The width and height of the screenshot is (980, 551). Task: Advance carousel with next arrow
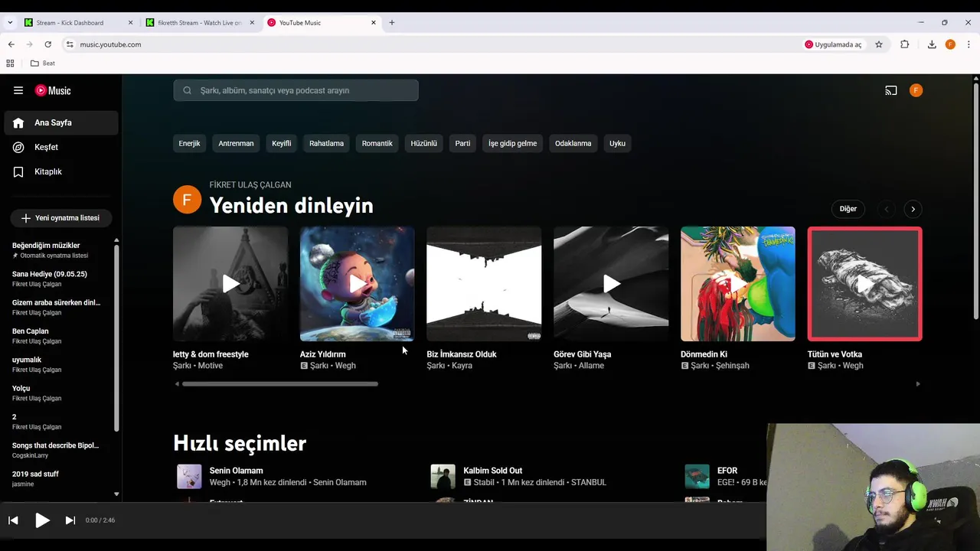point(913,209)
